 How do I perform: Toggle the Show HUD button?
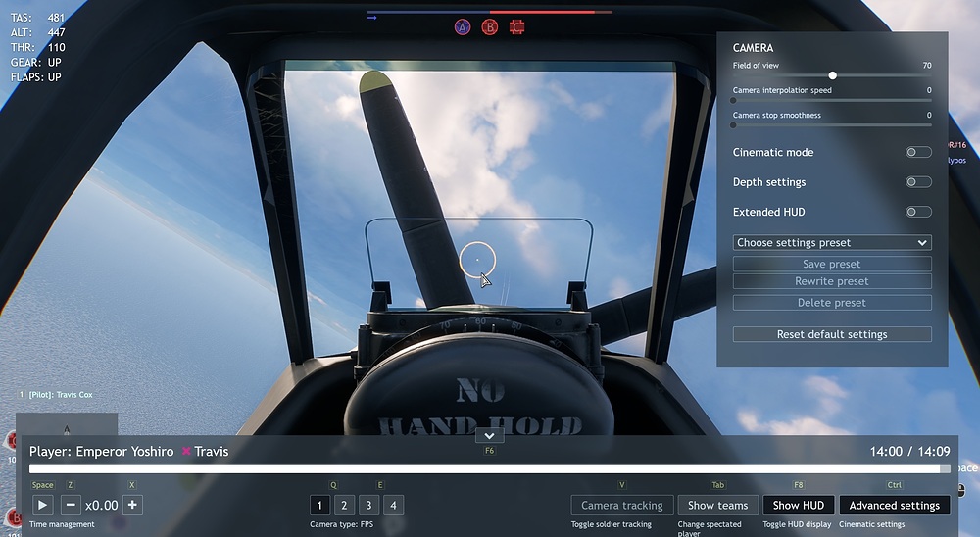pyautogui.click(x=798, y=505)
